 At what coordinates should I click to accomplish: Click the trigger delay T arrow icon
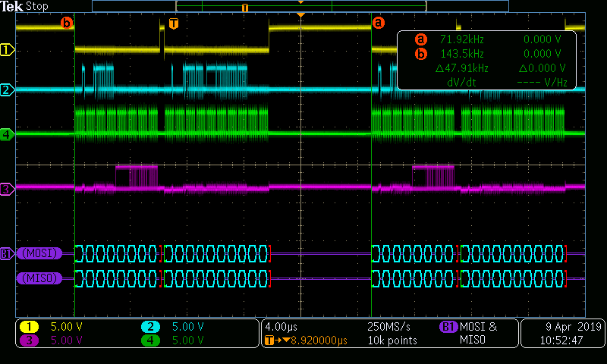(x=277, y=340)
